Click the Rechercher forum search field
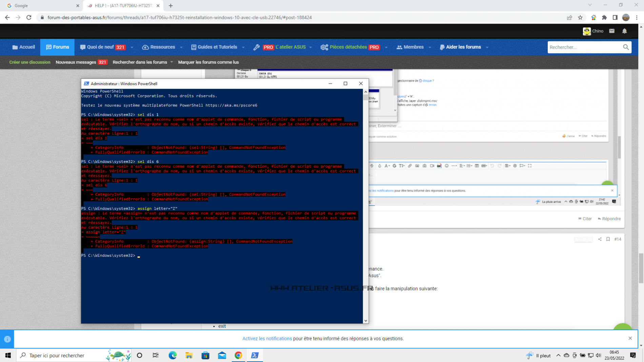 click(x=585, y=47)
